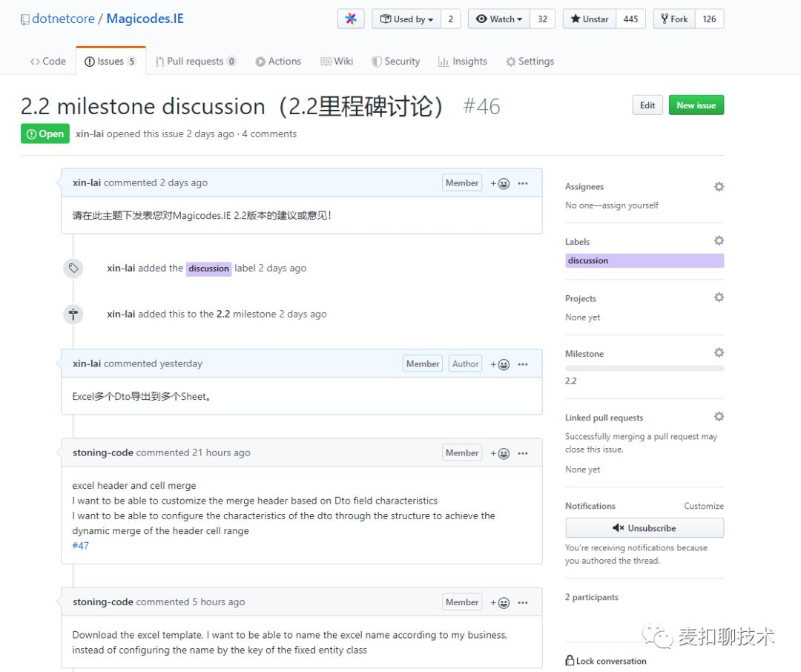Open options menu on first xin-lai comment
Screen dimensions: 801x672
pos(523,183)
